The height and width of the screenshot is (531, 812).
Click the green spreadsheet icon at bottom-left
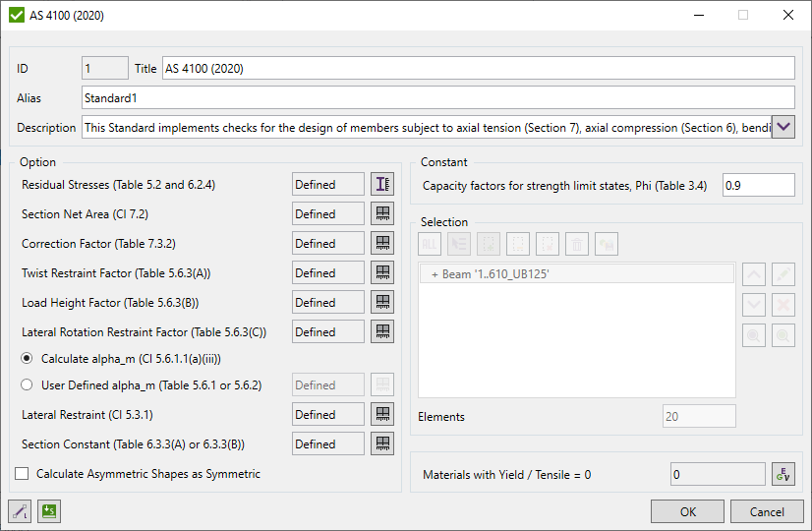pos(48,511)
